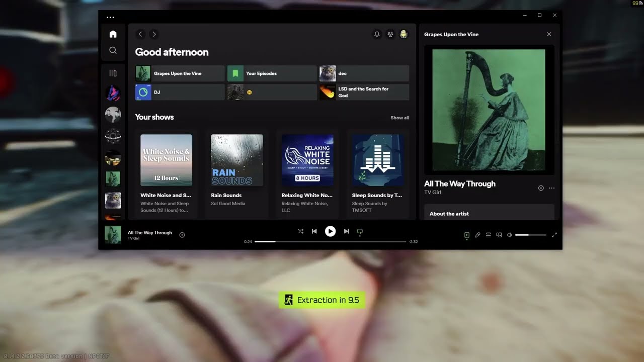Open the About the artist card
The image size is (644, 362).
pos(489,212)
